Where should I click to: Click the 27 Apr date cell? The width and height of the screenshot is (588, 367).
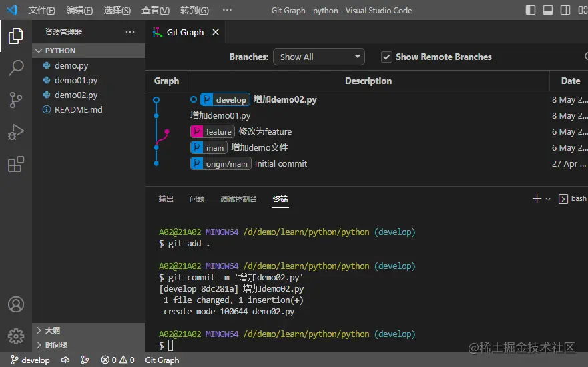point(569,164)
